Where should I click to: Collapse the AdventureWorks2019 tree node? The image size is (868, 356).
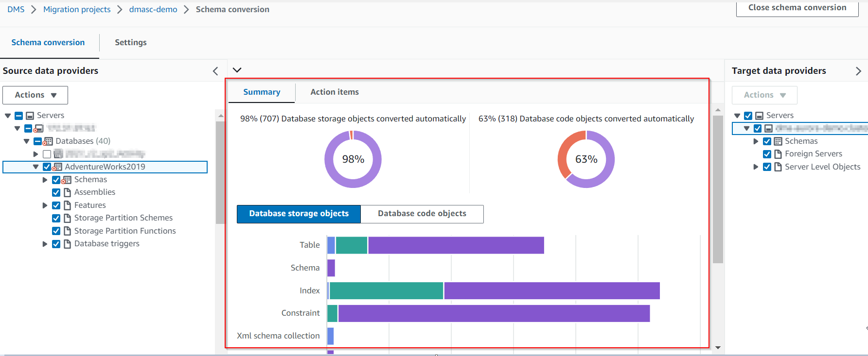tap(35, 167)
